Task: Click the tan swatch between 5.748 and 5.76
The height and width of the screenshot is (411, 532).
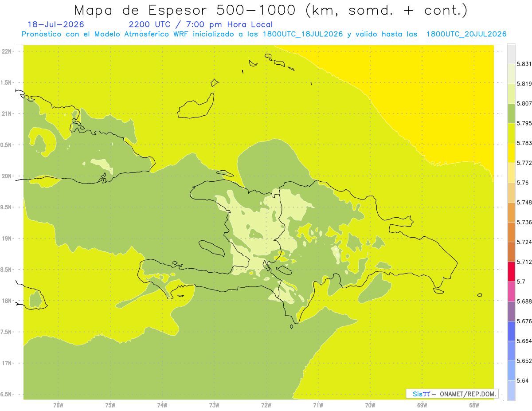Action: pyautogui.click(x=511, y=192)
